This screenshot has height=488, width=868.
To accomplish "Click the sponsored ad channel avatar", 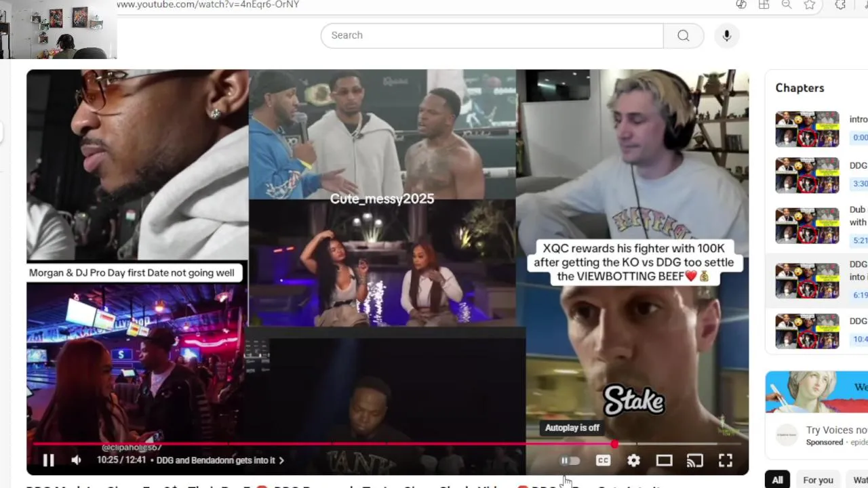I will click(787, 434).
